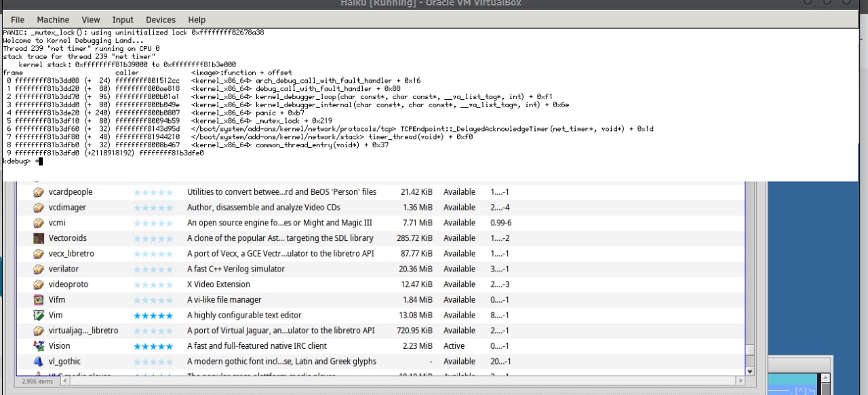Select the vecx_libretro package name
This screenshot has height=395, width=868.
tap(71, 254)
